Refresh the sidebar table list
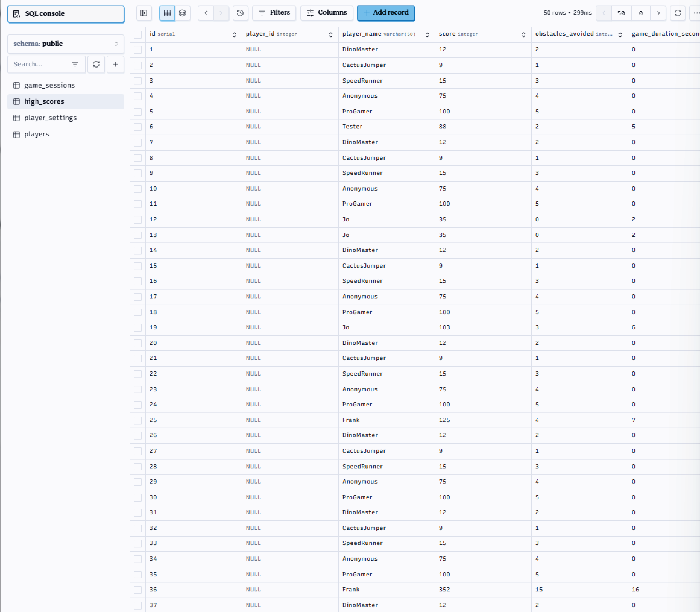700x612 pixels. 96,64
